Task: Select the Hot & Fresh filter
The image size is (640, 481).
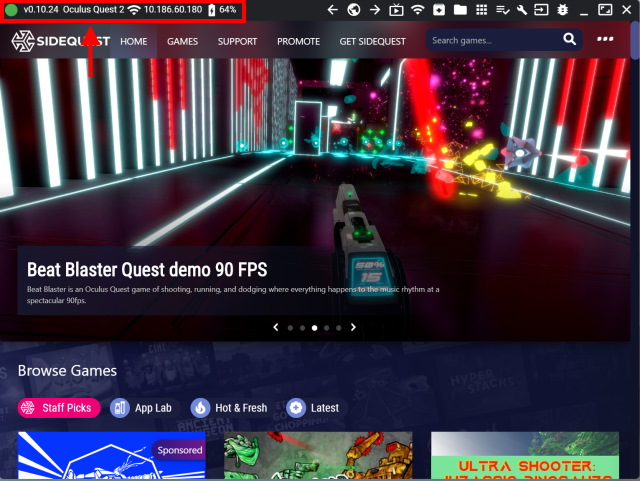Action: 229,408
